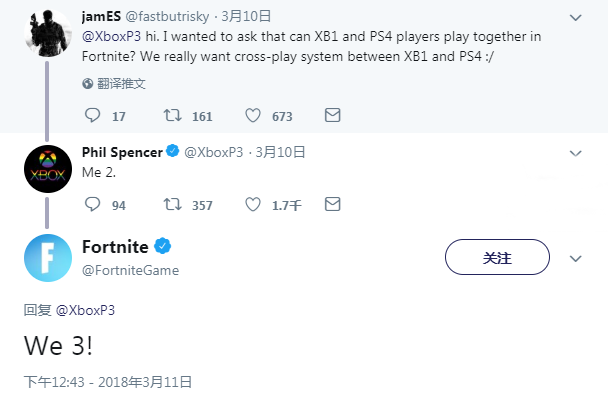The width and height of the screenshot is (608, 397).
Task: Visit the @FortniteGame handle
Action: coord(130,270)
